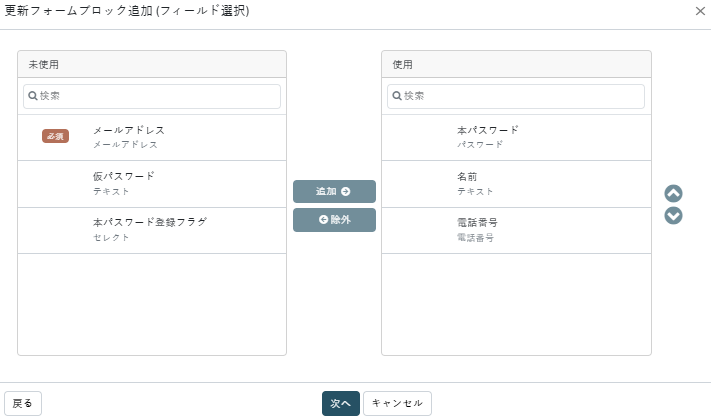Click the 追加 button with arrow icon
The width and height of the screenshot is (711, 418).
tap(334, 191)
